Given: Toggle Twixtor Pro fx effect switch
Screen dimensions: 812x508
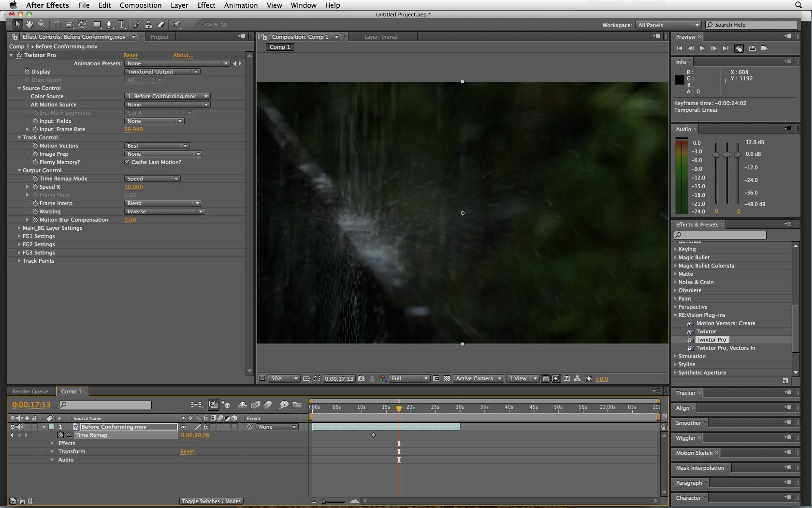Looking at the screenshot, I should pyautogui.click(x=19, y=55).
